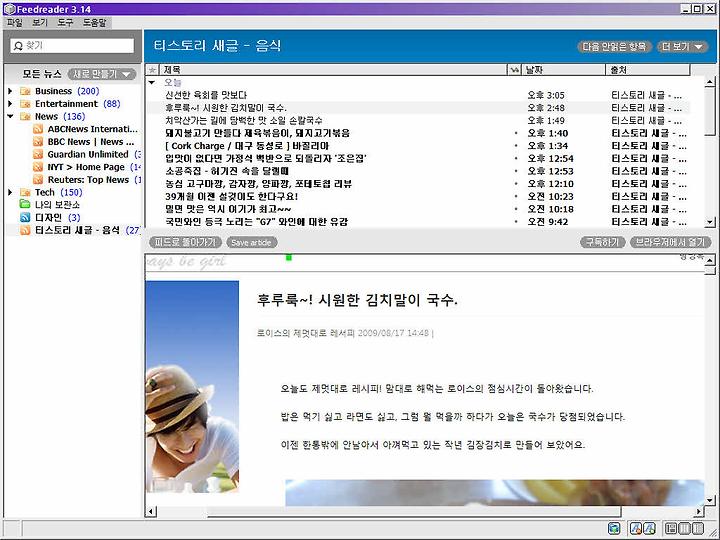Viewport: 720px width, 540px height.
Task: Toggle the unread dot for 오전 10:23 article
Action: pyautogui.click(x=516, y=196)
